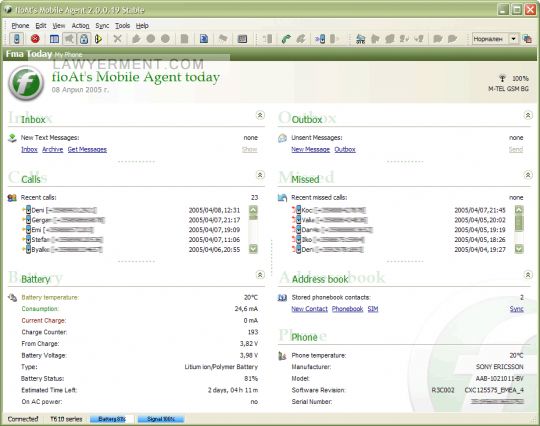Click the New Text Messages inbox icon

point(12,138)
